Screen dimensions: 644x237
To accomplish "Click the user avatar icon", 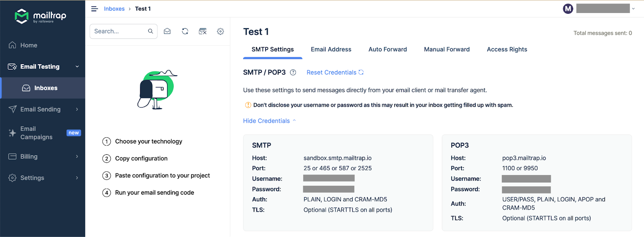I will pos(568,8).
